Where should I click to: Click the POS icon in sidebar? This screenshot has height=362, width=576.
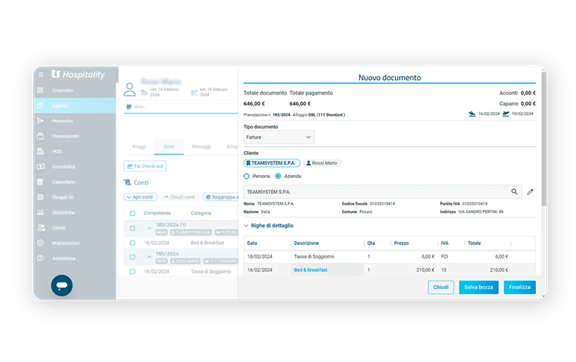[40, 151]
